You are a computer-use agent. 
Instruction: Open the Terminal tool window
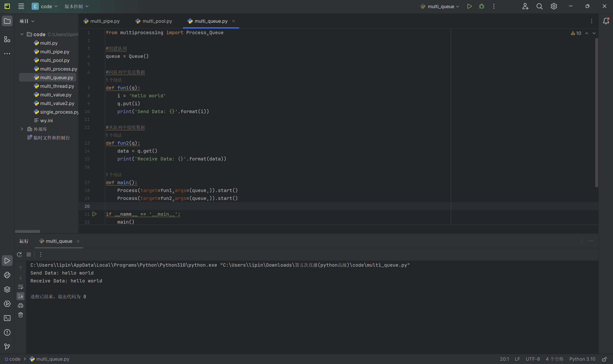click(x=7, y=318)
